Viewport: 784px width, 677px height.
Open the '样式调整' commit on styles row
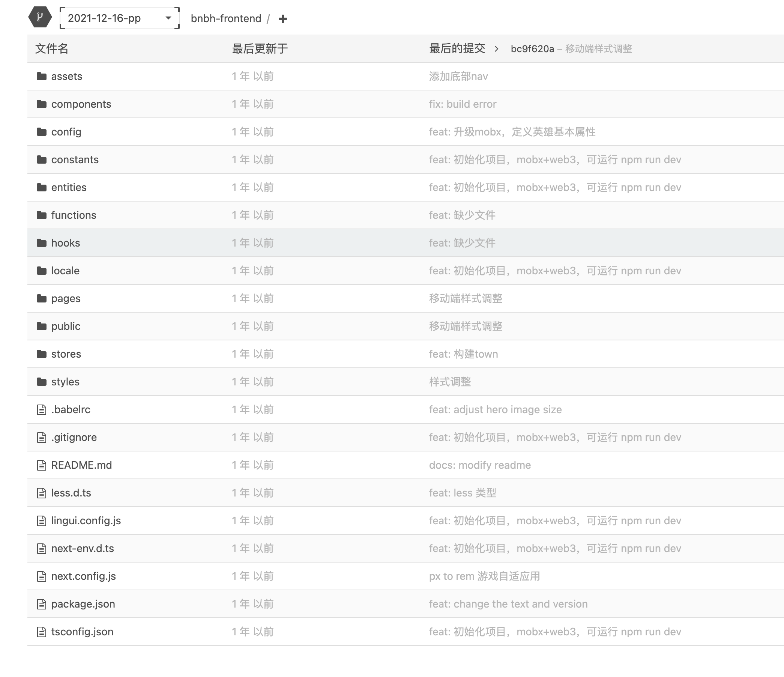[450, 382]
